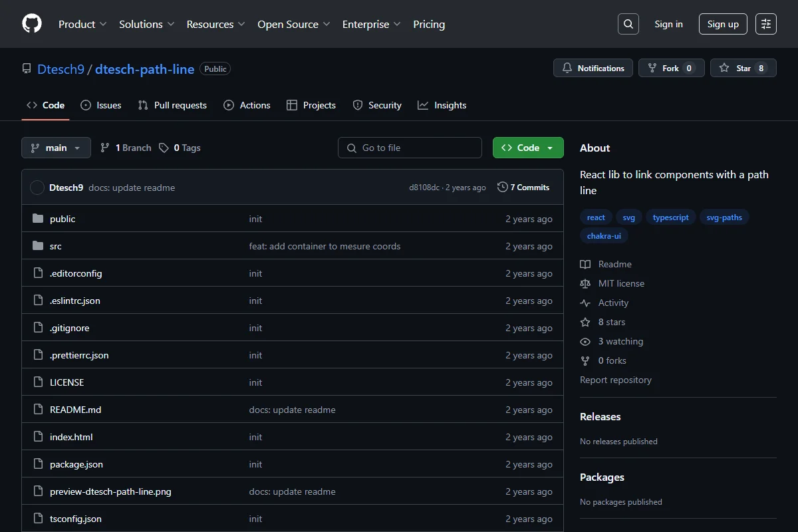The image size is (798, 532).
Task: Expand the main branch dropdown
Action: [x=56, y=148]
